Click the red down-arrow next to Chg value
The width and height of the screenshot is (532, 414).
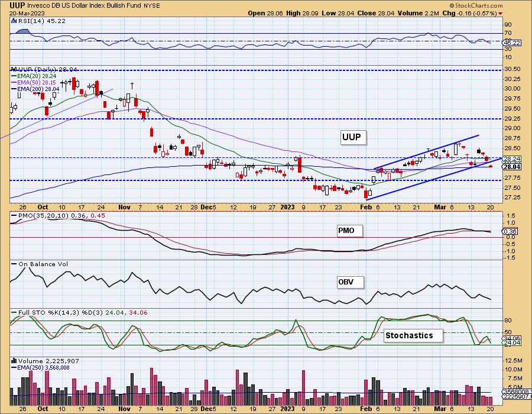coord(501,14)
